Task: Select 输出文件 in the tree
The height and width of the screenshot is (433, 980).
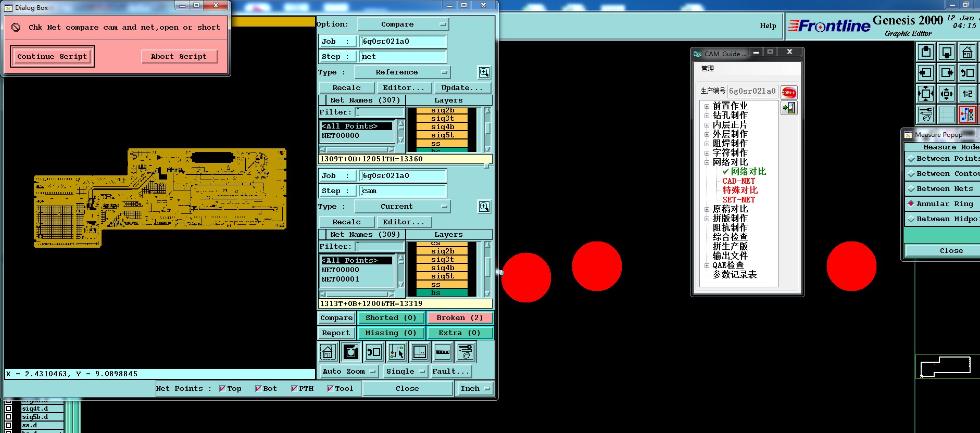Action: pyautogui.click(x=730, y=256)
